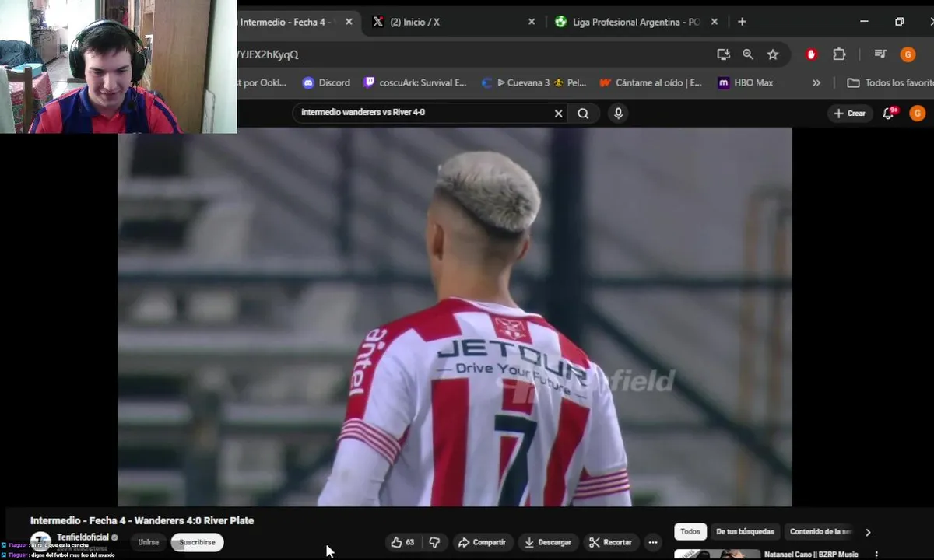Open options for Natanael Cano BZRP video

876,555
